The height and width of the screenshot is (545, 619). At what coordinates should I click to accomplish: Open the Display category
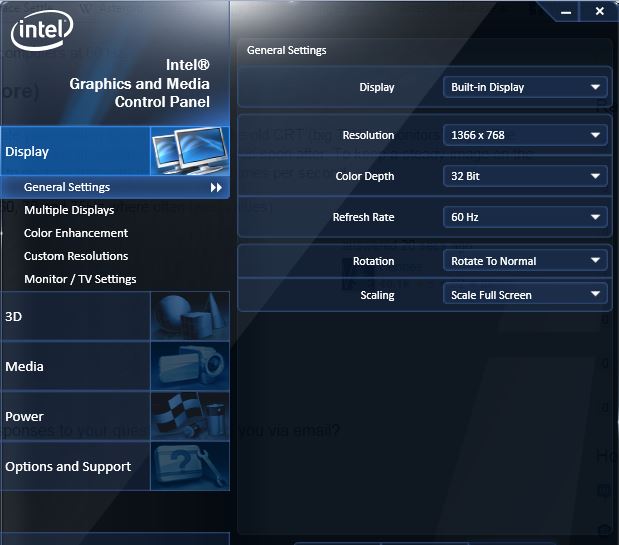click(115, 151)
